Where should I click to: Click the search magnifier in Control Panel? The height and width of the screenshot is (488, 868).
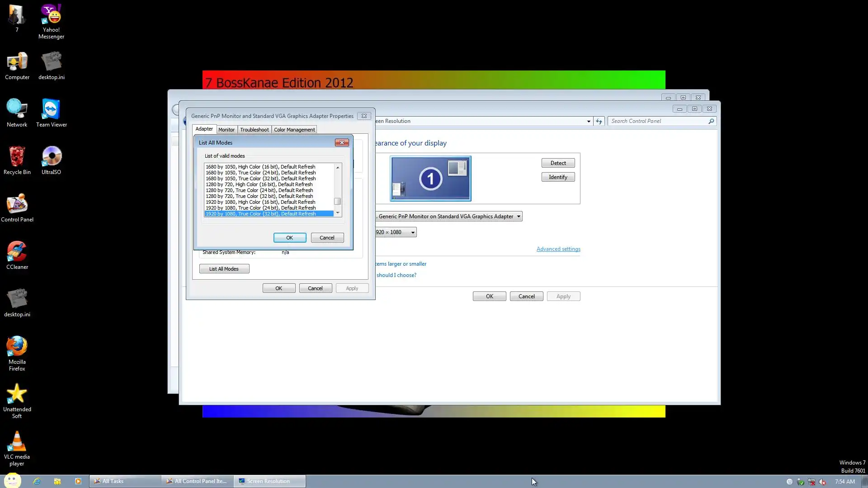pos(711,121)
